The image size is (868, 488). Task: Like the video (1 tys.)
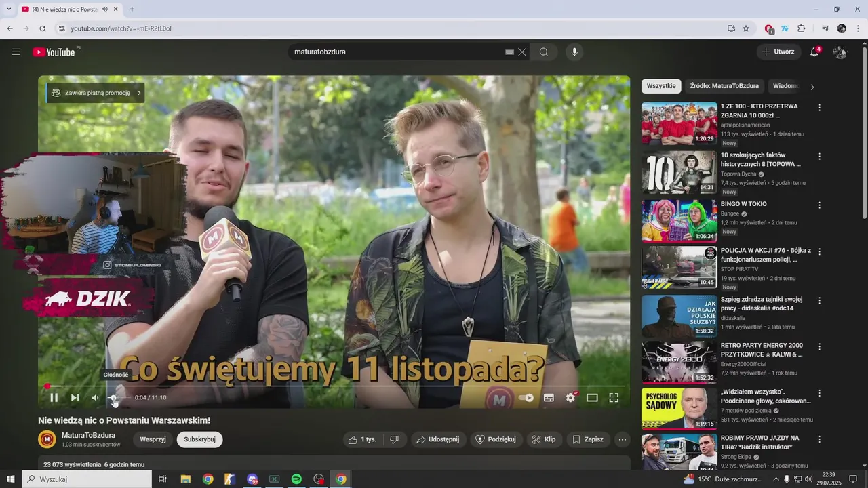(363, 439)
